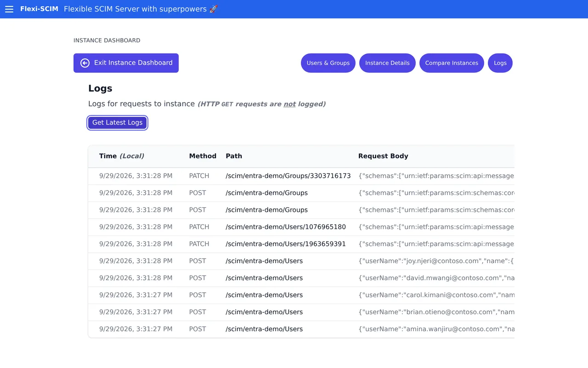This screenshot has height=368, width=588.
Task: Click the Path column header
Action: tap(234, 156)
